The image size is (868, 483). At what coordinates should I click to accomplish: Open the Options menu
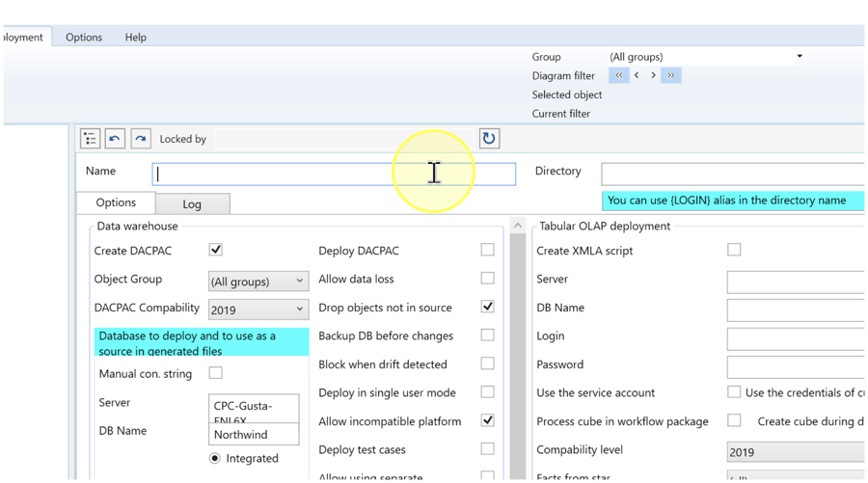(x=84, y=37)
